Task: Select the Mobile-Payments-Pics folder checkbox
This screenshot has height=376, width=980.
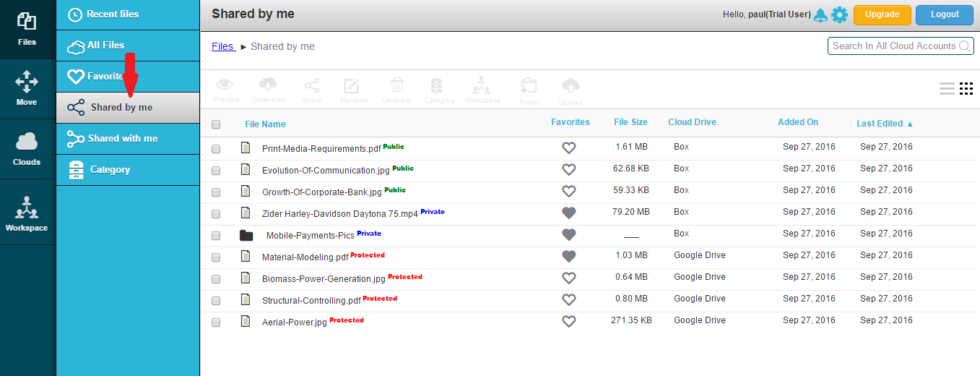Action: 216,236
